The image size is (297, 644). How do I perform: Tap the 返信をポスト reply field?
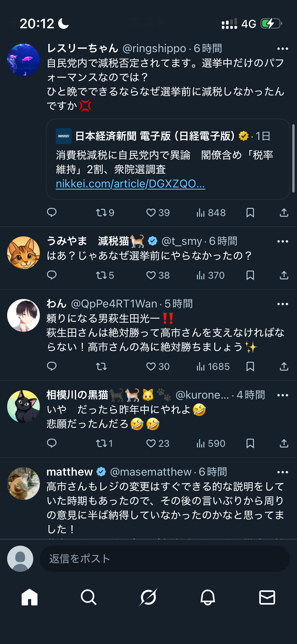(x=164, y=559)
